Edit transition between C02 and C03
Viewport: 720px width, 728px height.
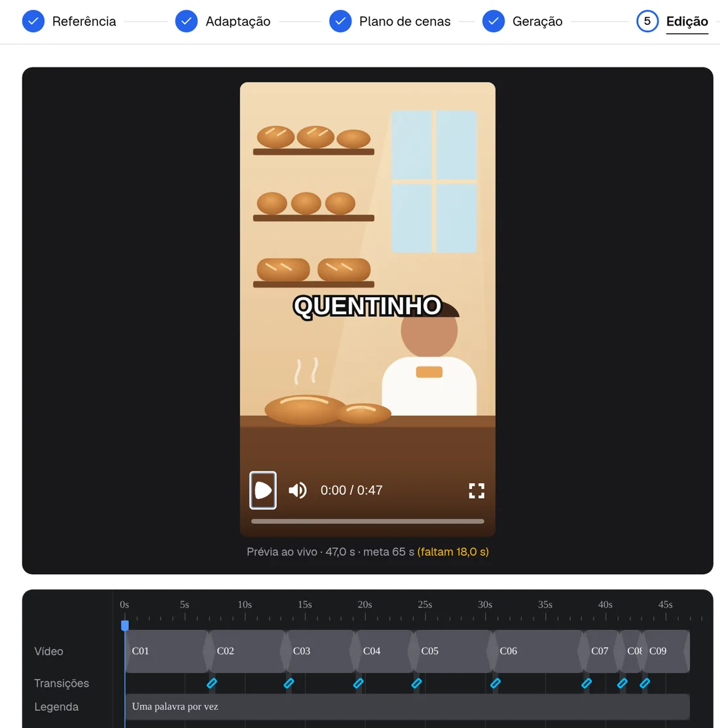coord(289,683)
